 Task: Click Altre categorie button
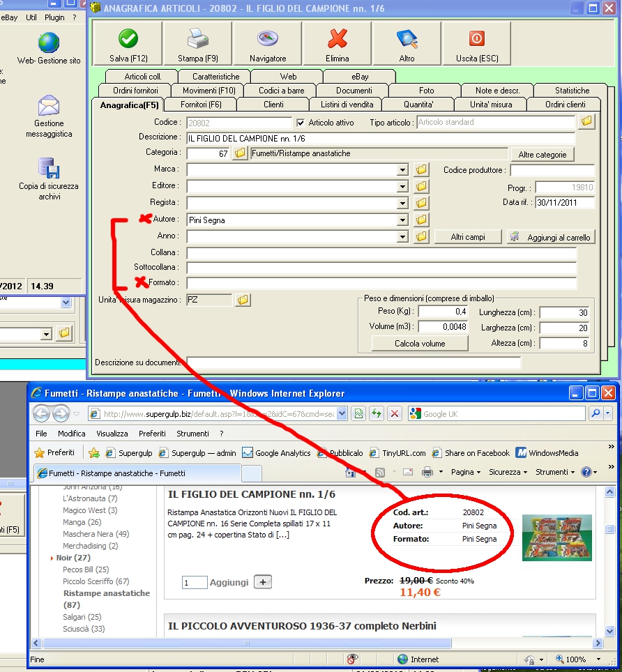click(543, 155)
